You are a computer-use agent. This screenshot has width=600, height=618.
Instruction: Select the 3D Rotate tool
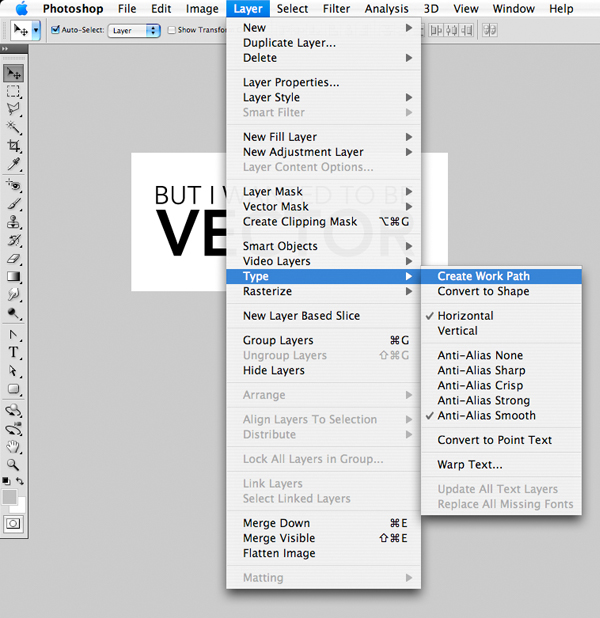[13, 410]
